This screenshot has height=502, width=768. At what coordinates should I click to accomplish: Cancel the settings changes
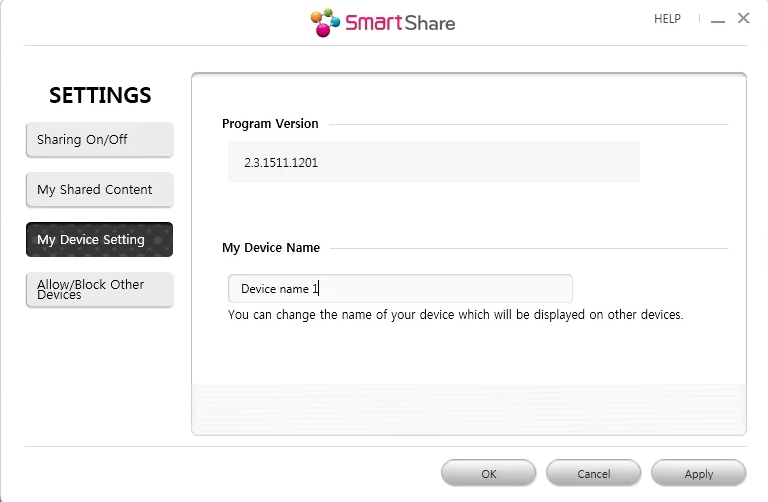pos(593,473)
